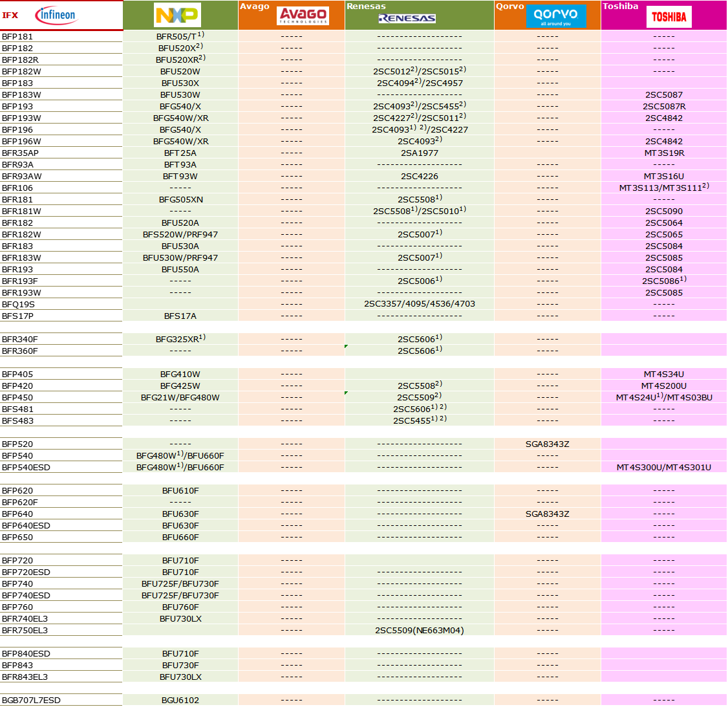
Task: Click the BFS520W/PRF947 cell
Action: (x=180, y=234)
